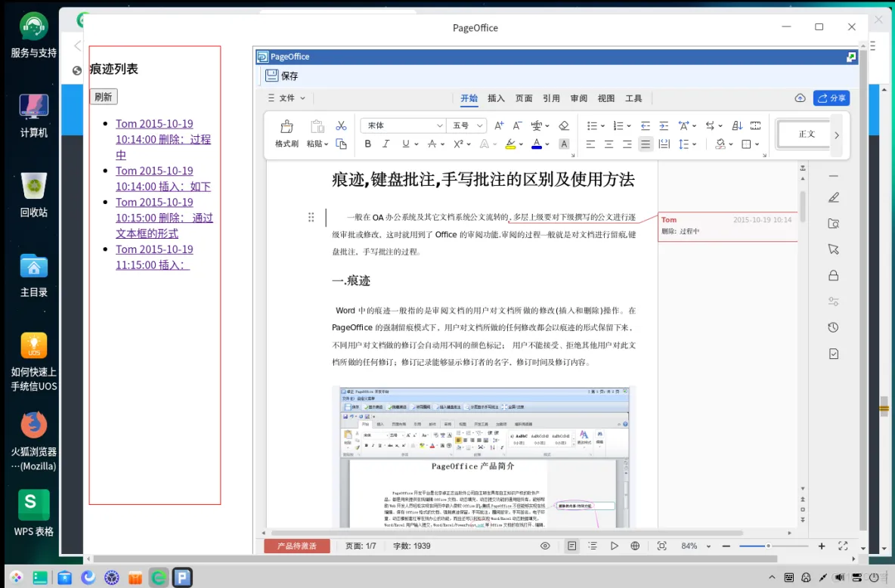Click the yellow highlight color swatch
Viewport: 895px width, 588px height.
(510, 144)
